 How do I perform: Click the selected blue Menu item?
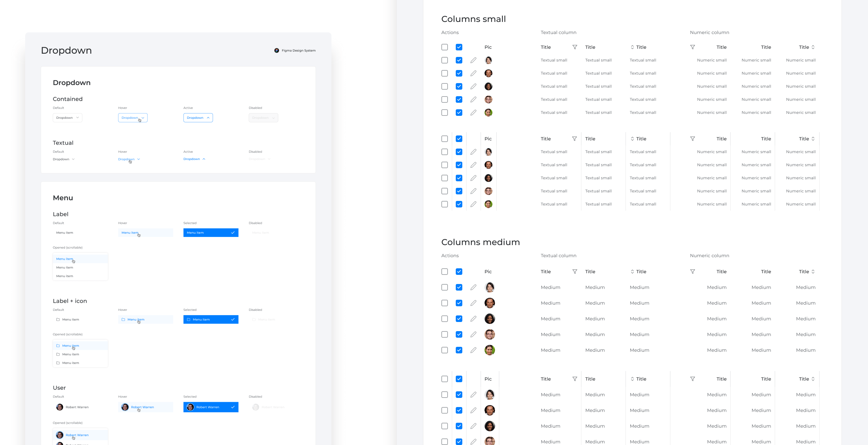(x=211, y=232)
